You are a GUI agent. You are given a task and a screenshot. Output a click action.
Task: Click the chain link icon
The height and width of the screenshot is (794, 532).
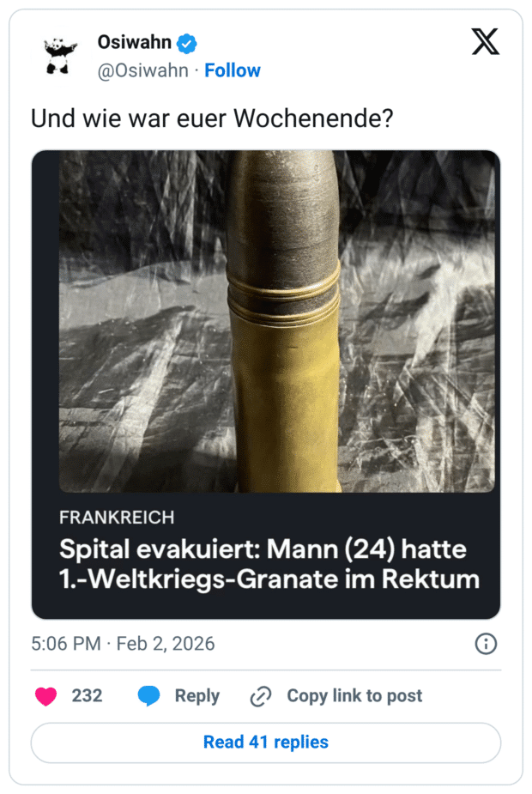click(x=260, y=697)
